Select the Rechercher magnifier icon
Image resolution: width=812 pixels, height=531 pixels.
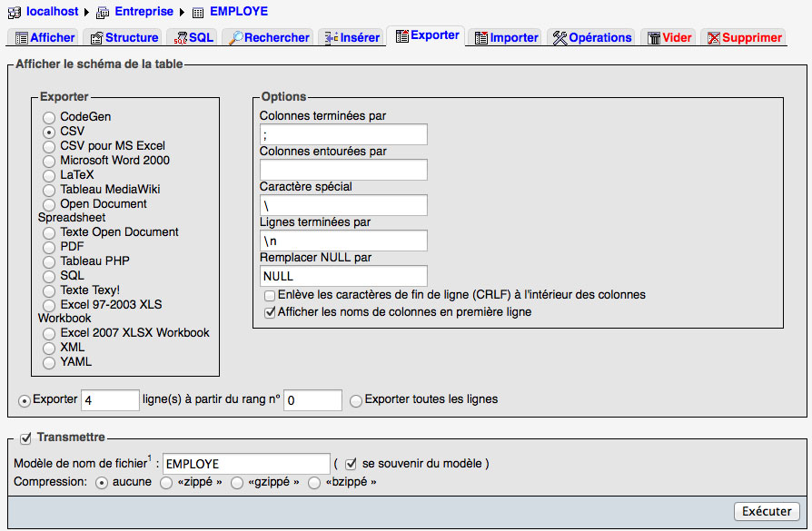235,37
